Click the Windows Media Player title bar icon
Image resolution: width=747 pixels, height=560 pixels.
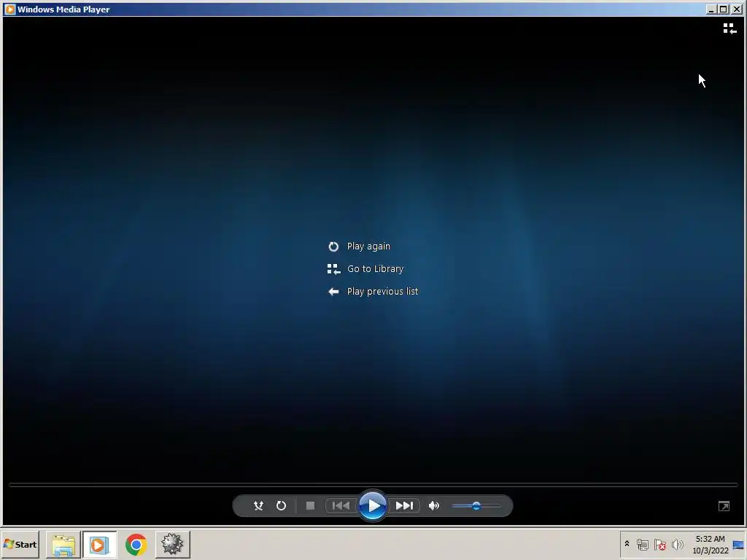click(x=9, y=9)
